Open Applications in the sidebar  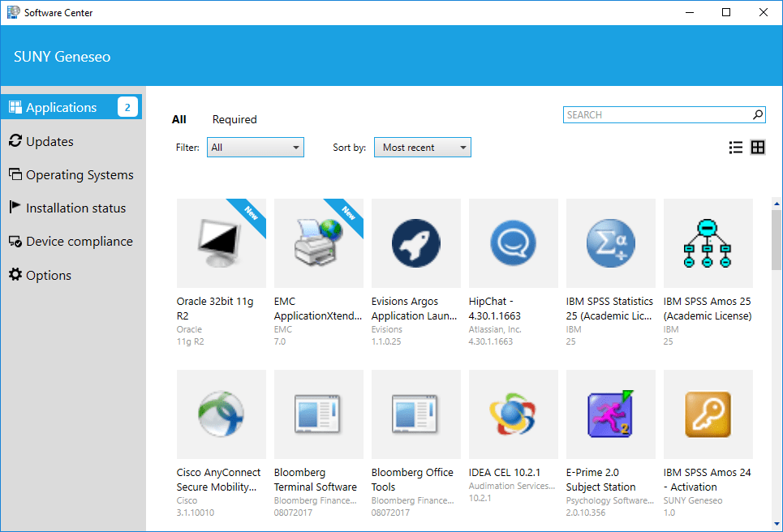pos(71,107)
